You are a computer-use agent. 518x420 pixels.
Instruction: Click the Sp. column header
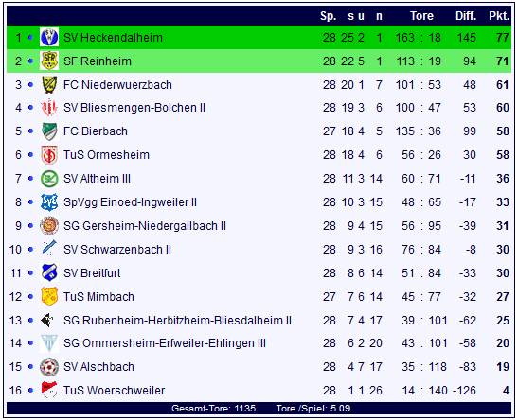pyautogui.click(x=328, y=16)
